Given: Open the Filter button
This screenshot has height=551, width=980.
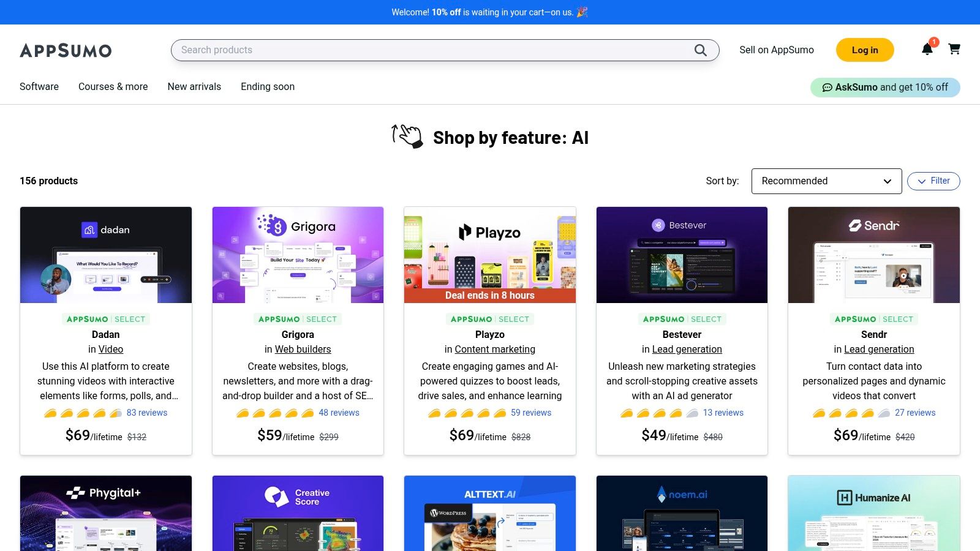Looking at the screenshot, I should [933, 181].
